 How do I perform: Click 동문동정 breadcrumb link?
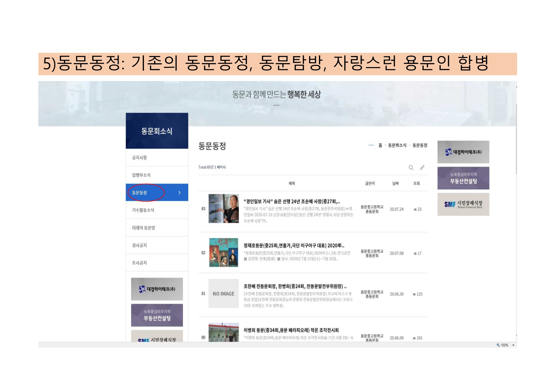coord(420,145)
